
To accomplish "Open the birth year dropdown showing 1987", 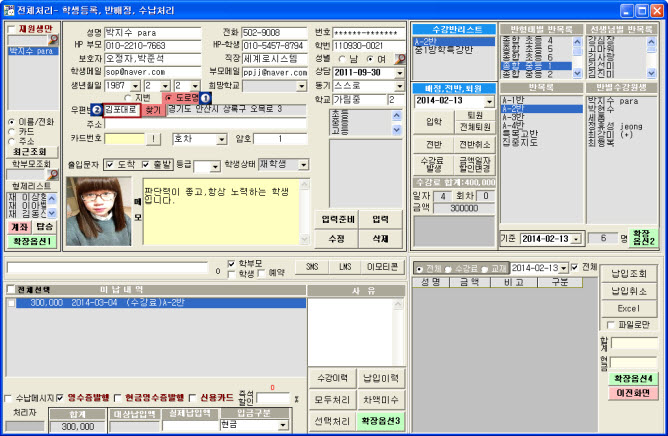I will click(x=135, y=86).
